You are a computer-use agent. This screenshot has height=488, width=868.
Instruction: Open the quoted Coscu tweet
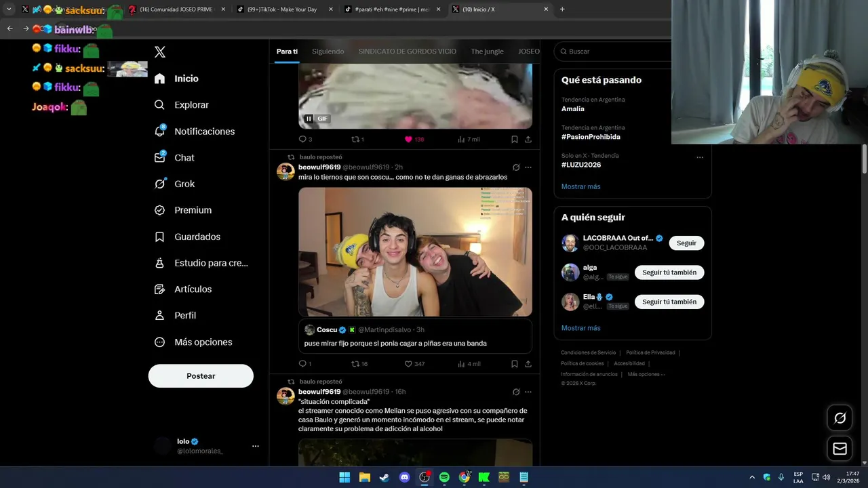pos(415,336)
